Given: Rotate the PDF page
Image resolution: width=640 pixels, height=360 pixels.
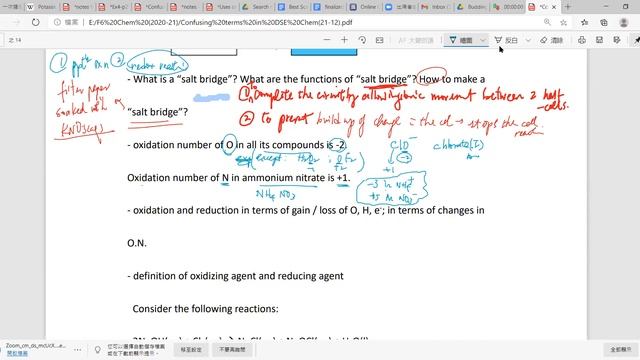Looking at the screenshot, I should click(362, 40).
